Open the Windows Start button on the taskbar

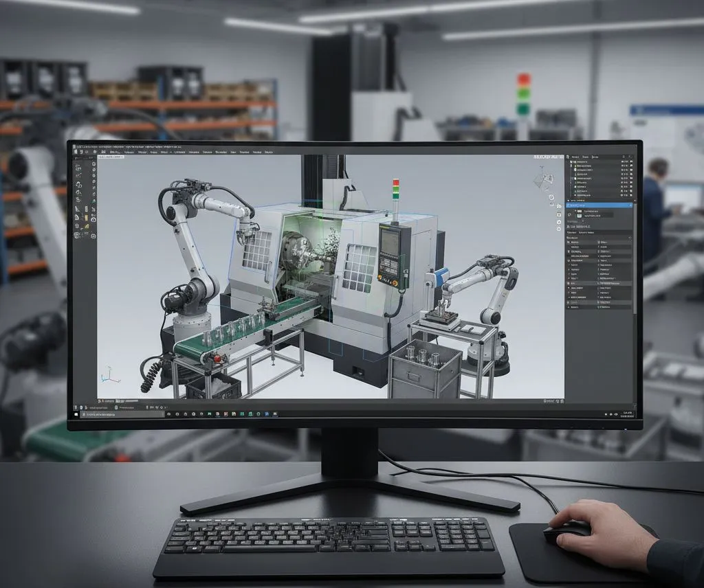pyautogui.click(x=75, y=415)
